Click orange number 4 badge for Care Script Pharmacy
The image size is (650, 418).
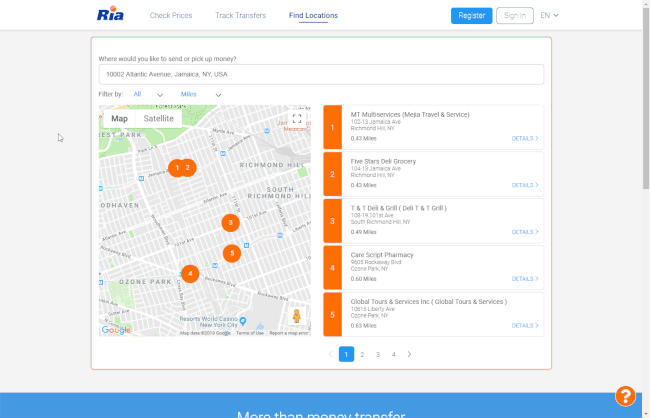tap(332, 268)
